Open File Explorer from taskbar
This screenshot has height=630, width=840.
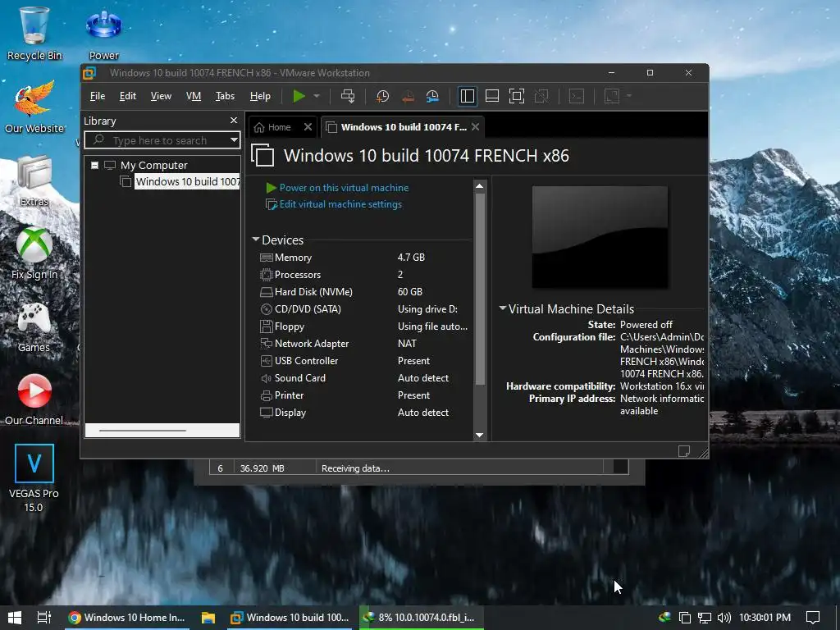click(x=208, y=618)
